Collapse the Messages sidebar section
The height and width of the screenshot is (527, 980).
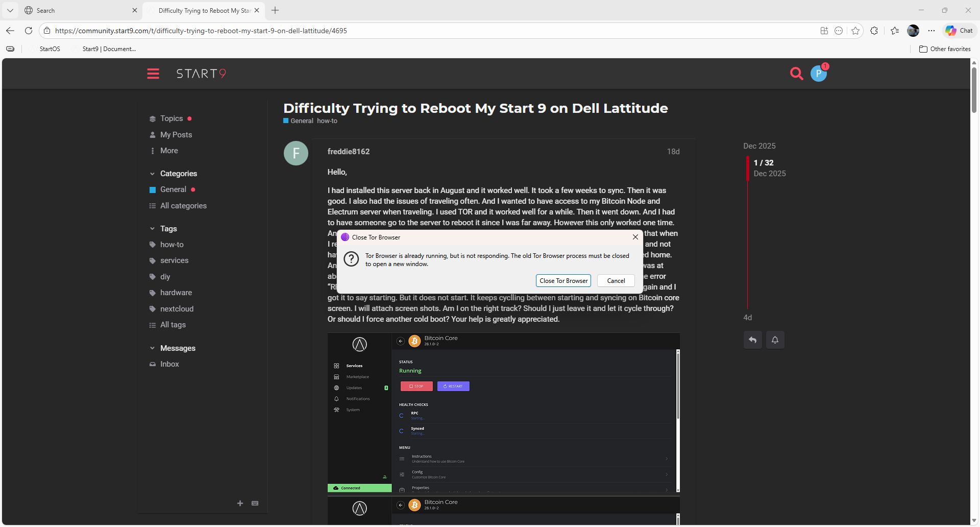[x=152, y=348]
